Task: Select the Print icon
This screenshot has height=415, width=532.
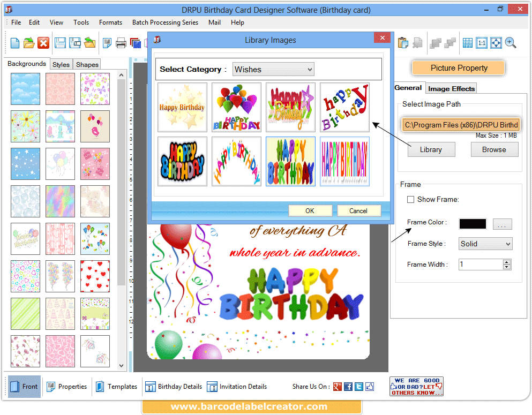Action: [x=121, y=43]
